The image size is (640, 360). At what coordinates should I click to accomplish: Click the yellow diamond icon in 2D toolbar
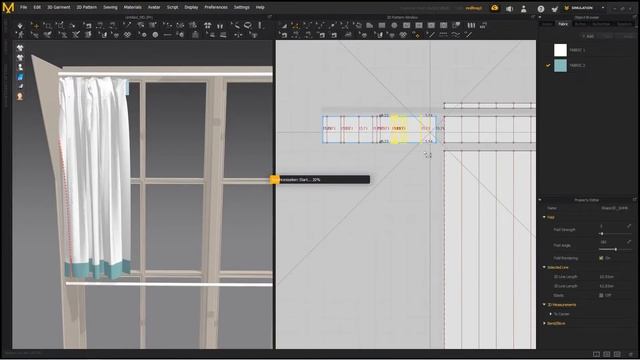point(417,36)
